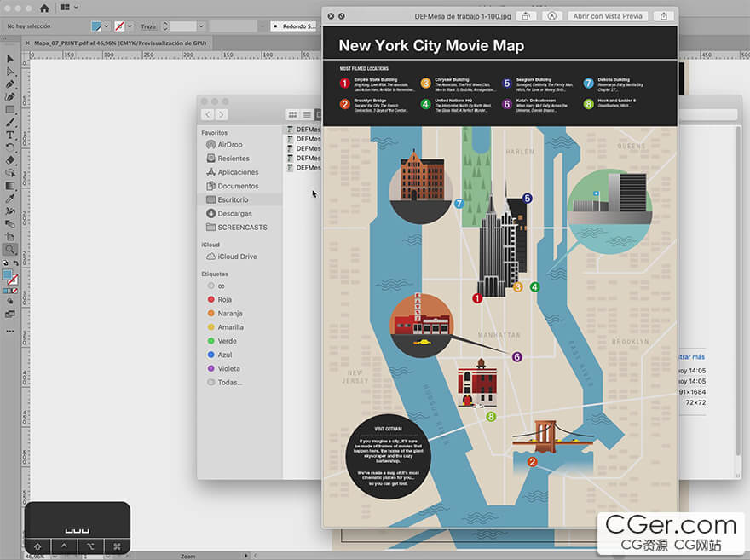Select the Direct Selection tool (white arrow)
750x560 pixels.
tap(10, 72)
